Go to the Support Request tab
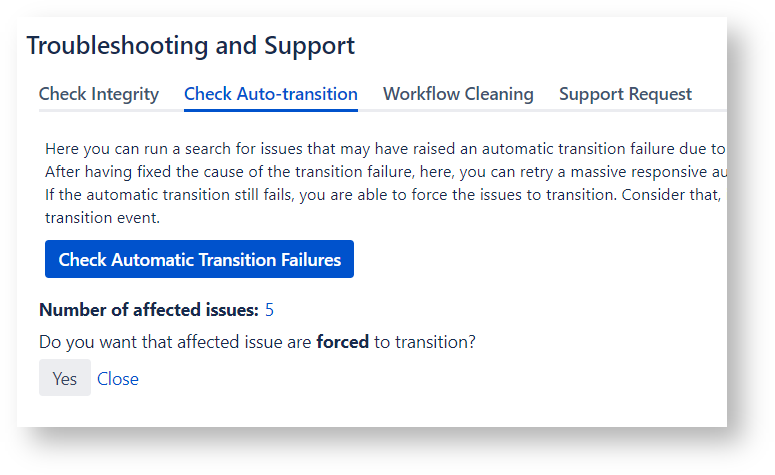The image size is (775, 475). pos(625,94)
